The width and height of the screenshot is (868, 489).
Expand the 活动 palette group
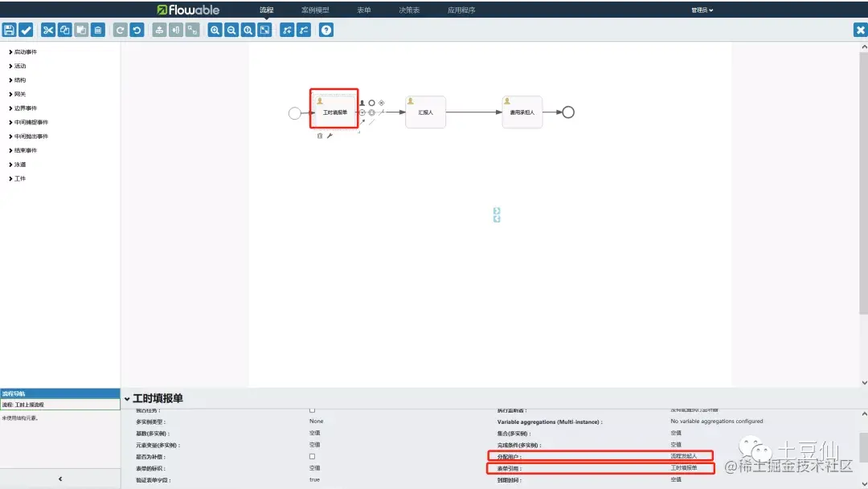17,66
